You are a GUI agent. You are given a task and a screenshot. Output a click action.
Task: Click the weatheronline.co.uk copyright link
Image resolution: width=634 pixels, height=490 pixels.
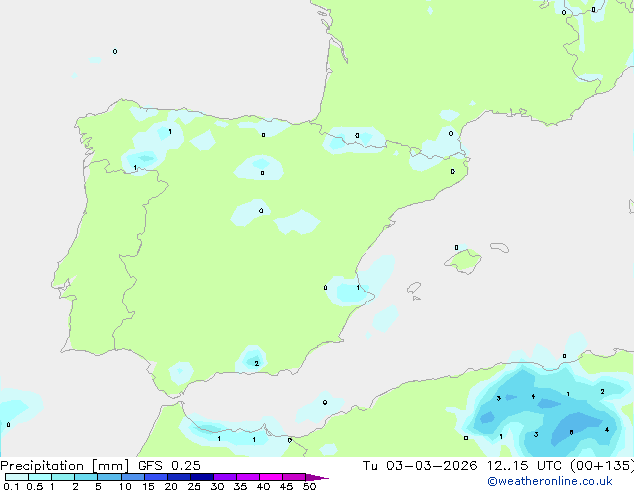(x=550, y=481)
